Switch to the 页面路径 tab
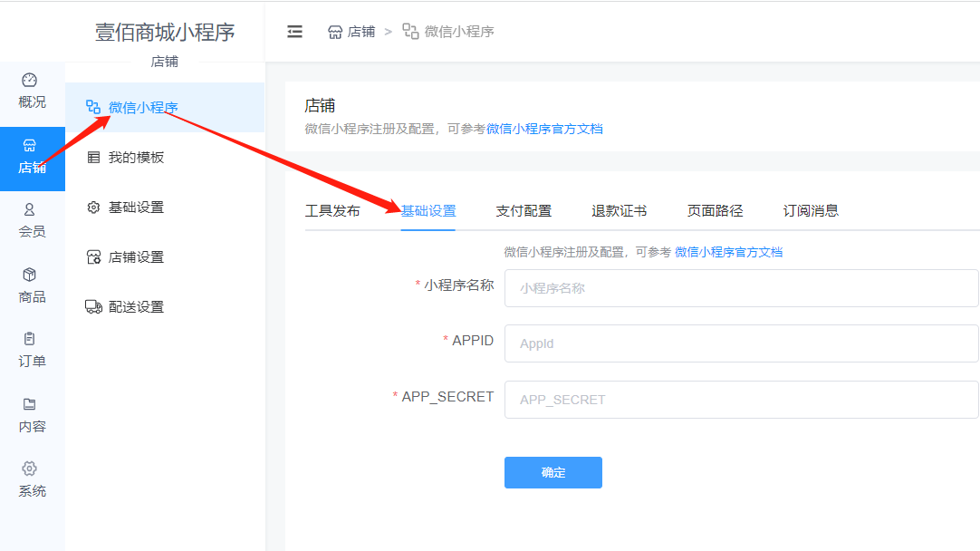This screenshot has height=551, width=980. [715, 211]
